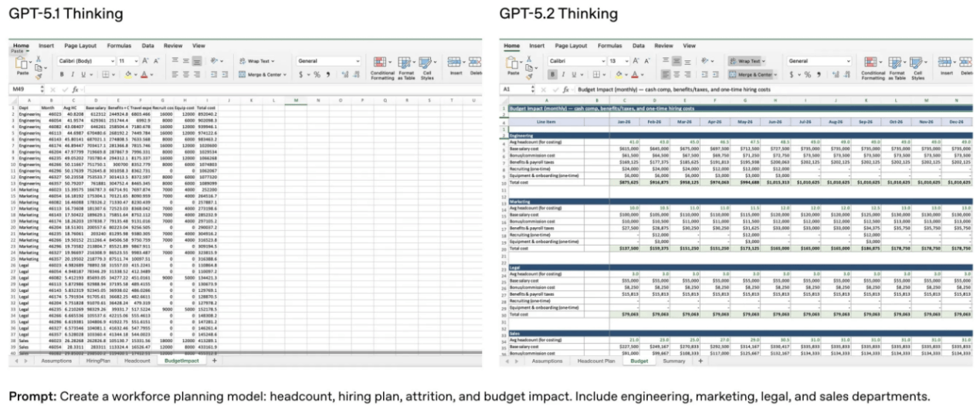Click Format as Table in GPT-5.1 window
Screen dimensions: 980x407
406,68
